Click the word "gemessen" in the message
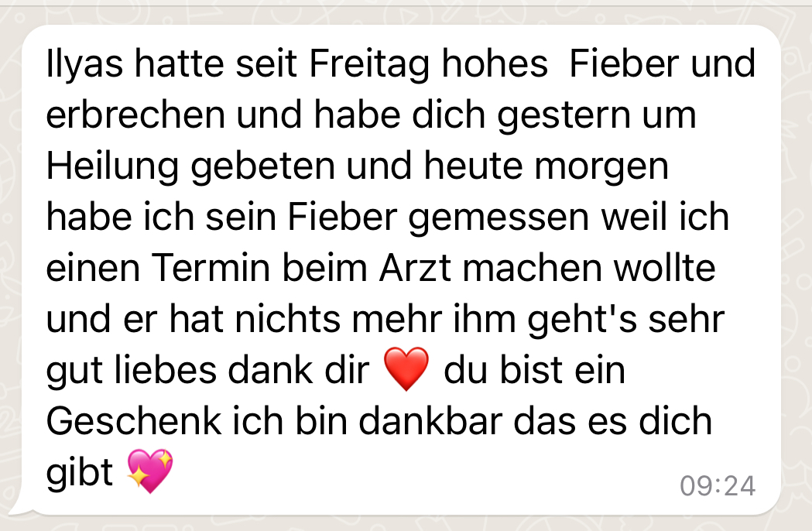 point(499,218)
